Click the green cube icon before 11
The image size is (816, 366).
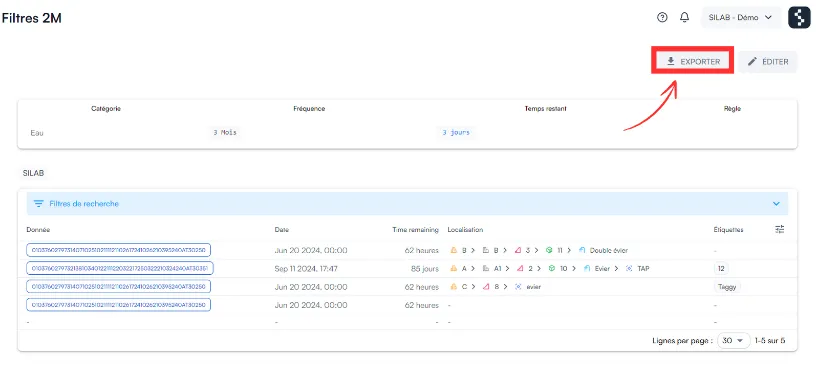coord(549,250)
